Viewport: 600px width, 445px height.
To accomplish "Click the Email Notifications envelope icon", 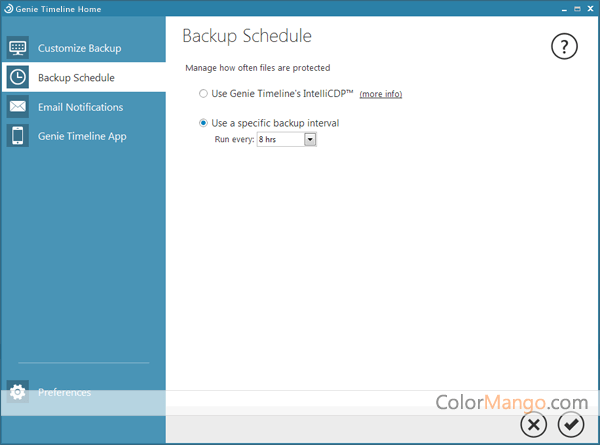I will coord(18,107).
